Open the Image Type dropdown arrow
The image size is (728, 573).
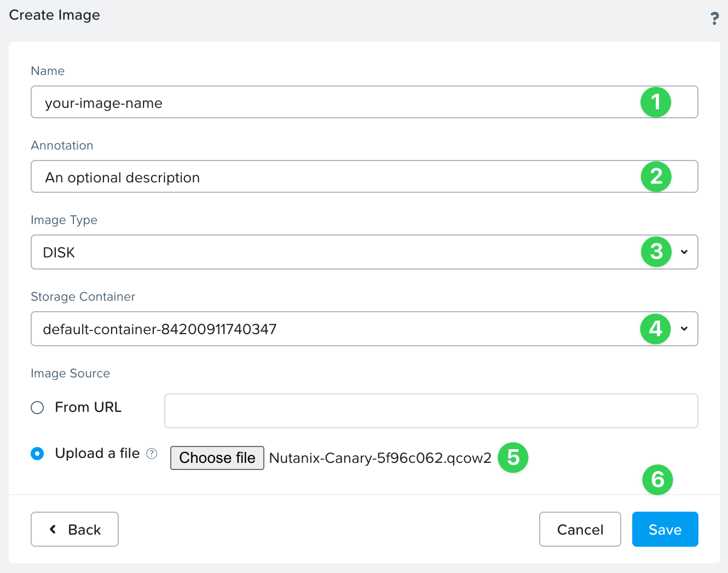pyautogui.click(x=684, y=252)
